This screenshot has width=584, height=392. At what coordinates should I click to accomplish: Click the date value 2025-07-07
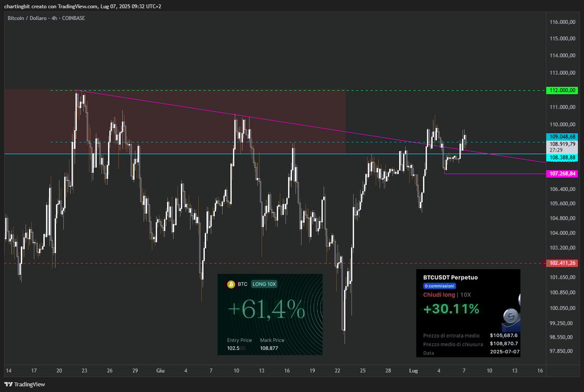505,352
